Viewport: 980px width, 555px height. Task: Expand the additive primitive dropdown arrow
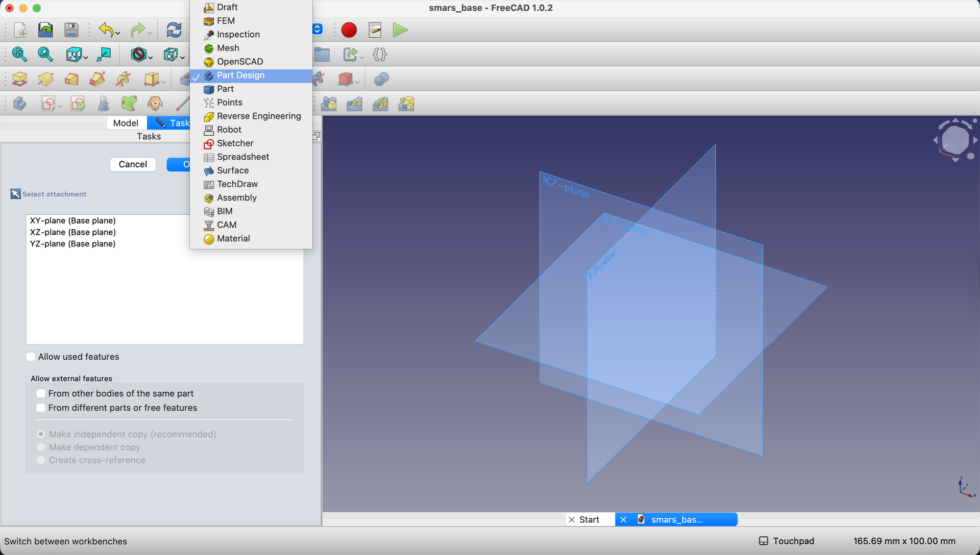coord(163,83)
